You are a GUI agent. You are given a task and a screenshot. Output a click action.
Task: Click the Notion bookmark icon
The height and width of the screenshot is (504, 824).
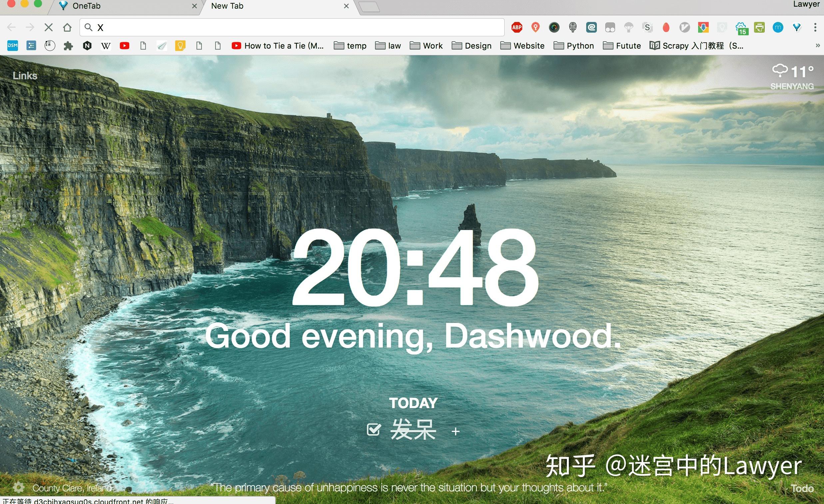[x=87, y=46]
